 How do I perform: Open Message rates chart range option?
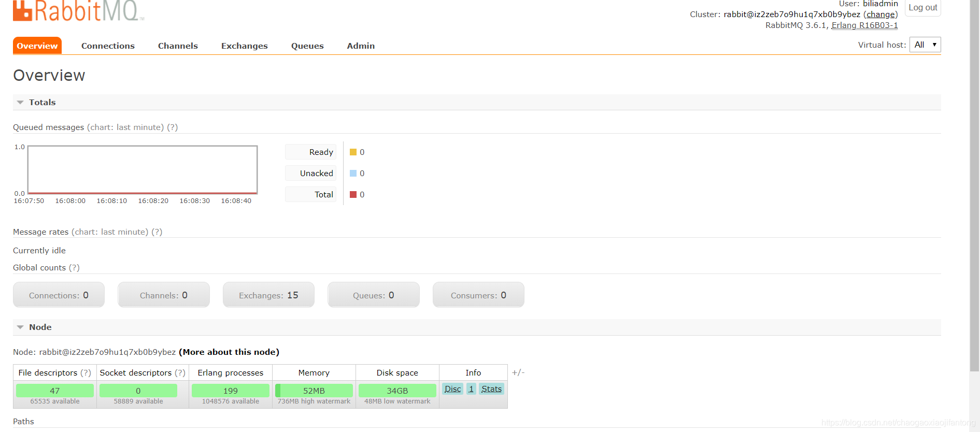coord(110,232)
